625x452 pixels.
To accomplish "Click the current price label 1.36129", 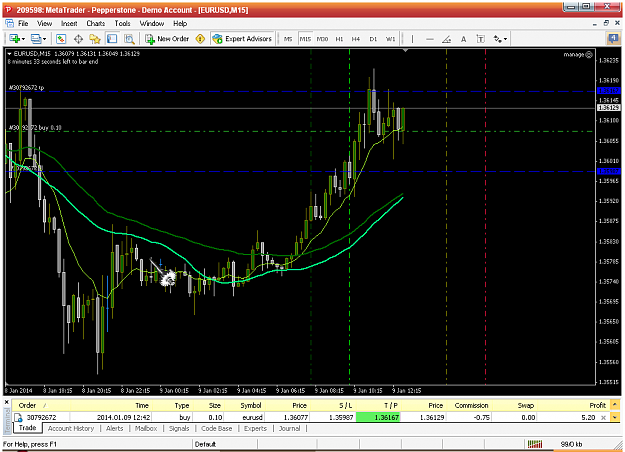I will click(609, 108).
